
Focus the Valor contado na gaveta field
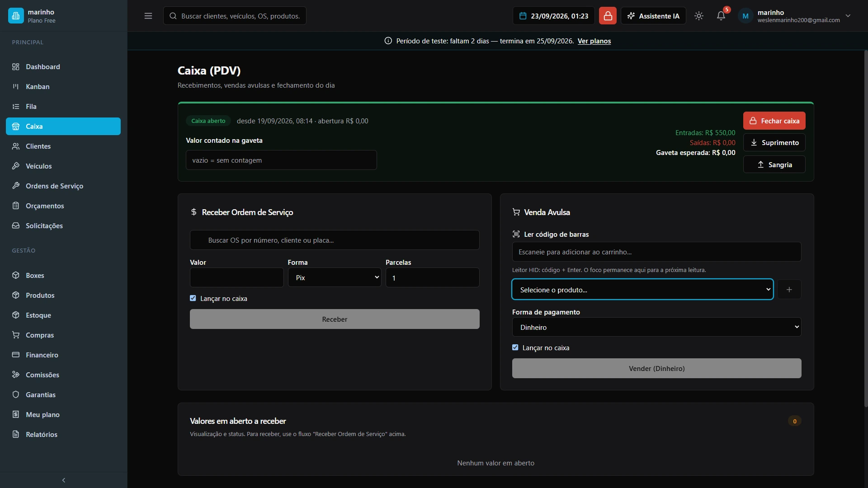(281, 160)
